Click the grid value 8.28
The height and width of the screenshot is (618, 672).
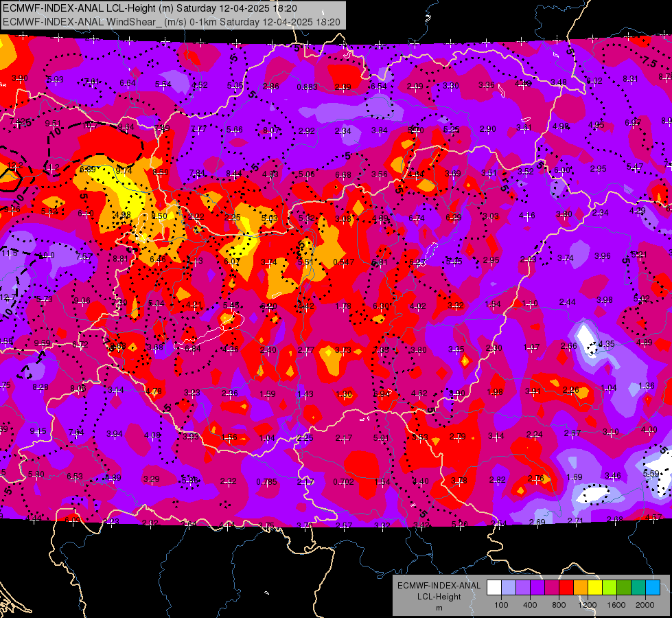point(40,387)
